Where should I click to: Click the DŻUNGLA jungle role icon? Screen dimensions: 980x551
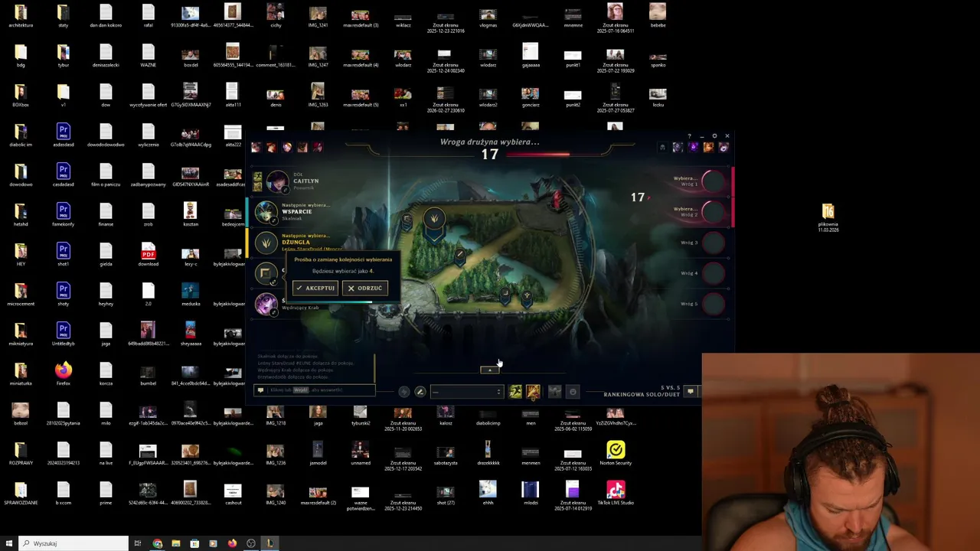point(266,243)
